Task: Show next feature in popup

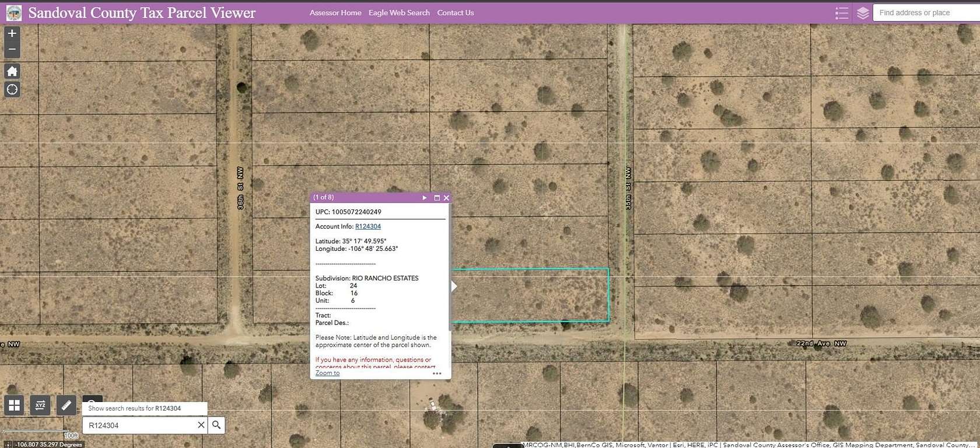Action: [x=425, y=198]
